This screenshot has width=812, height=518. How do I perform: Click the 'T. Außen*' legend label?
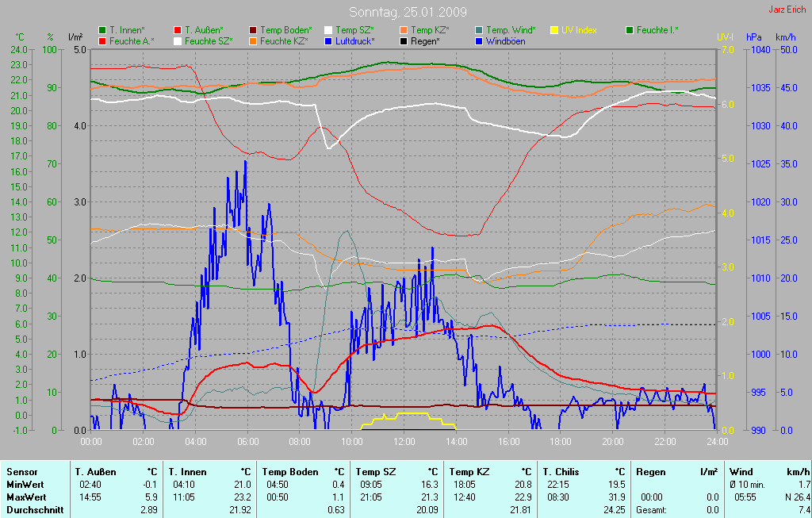pyautogui.click(x=204, y=31)
